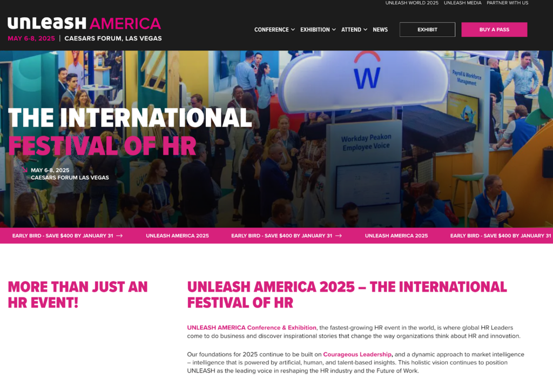Open the PARTNER WITH US link
Viewport: 553px width, 392px height.
(507, 3)
